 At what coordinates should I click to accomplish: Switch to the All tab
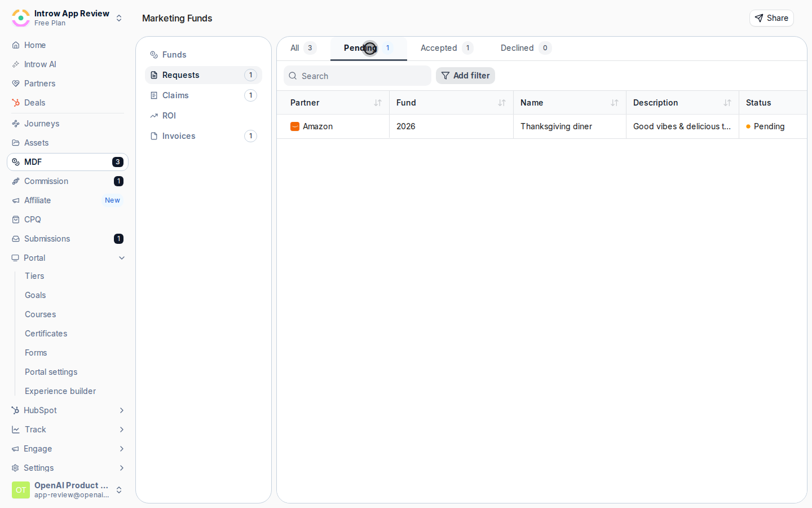click(303, 48)
